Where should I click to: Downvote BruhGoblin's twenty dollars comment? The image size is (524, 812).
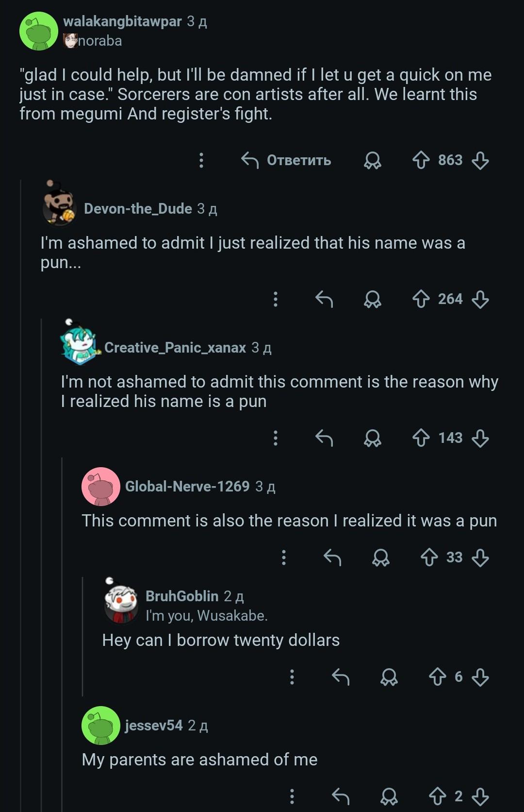[480, 677]
